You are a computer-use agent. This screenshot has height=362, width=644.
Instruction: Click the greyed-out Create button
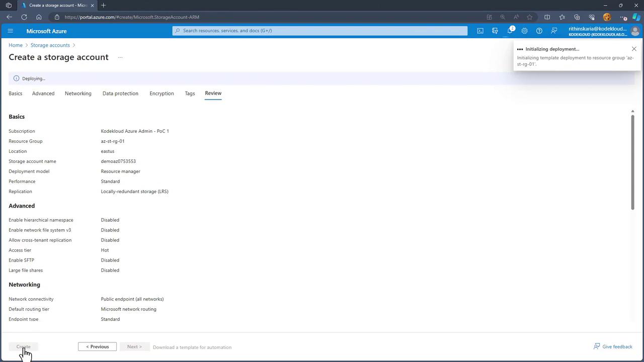[x=24, y=347]
